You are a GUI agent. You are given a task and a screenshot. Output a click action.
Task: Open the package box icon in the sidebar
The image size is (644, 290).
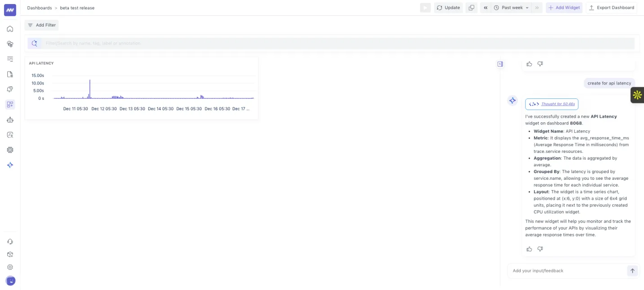coord(10,254)
